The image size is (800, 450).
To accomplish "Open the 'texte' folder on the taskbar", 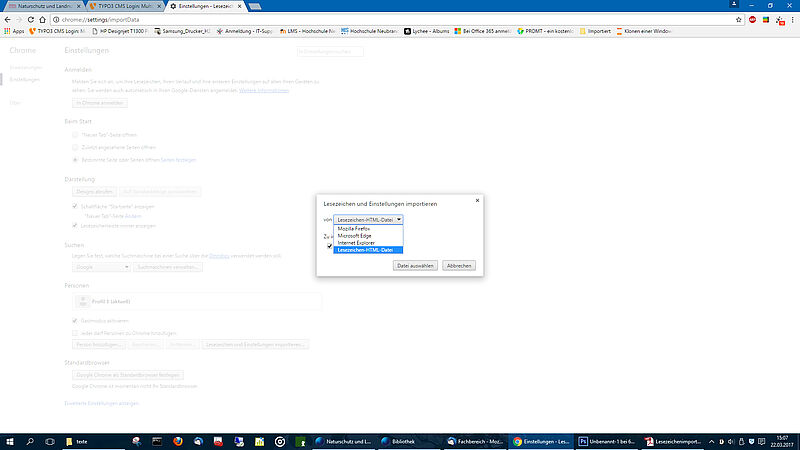I will pos(93,441).
